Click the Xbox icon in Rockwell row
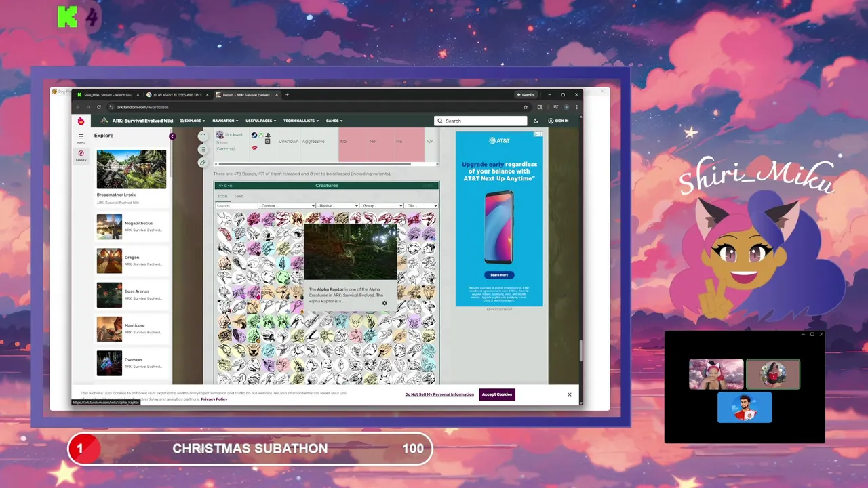This screenshot has height=488, width=868. (x=261, y=135)
